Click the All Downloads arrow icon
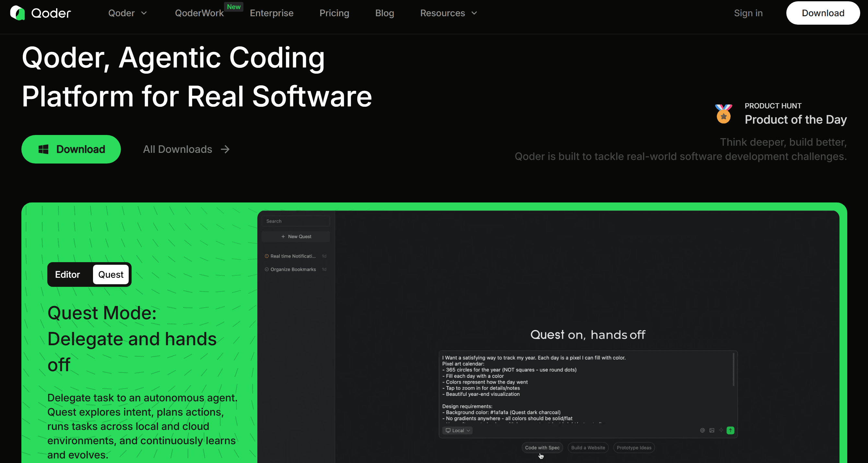 click(225, 149)
